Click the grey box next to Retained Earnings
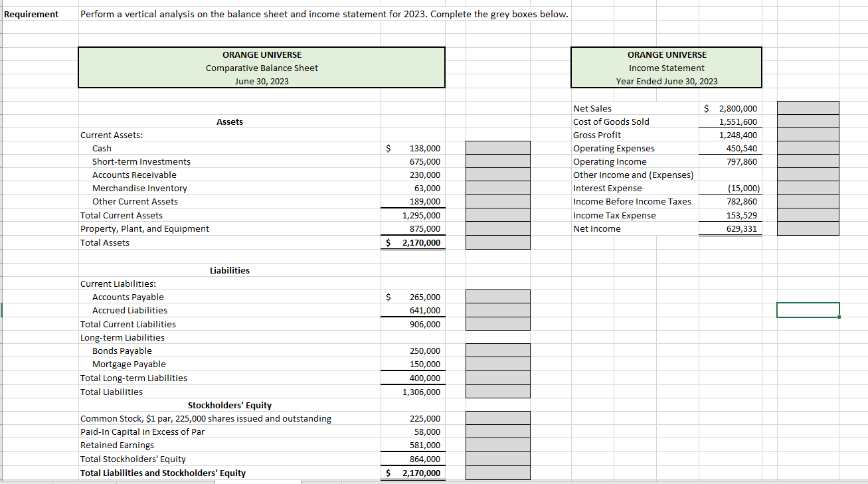Image resolution: width=868 pixels, height=484 pixels. point(497,445)
